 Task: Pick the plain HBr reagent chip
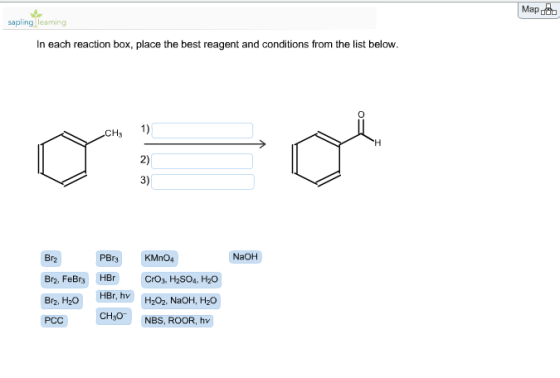(x=108, y=278)
